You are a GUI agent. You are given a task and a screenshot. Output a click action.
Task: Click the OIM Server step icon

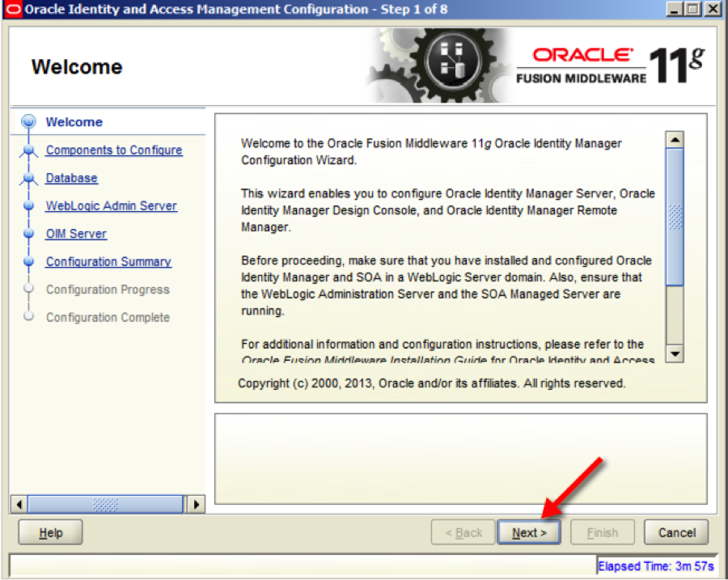pos(28,234)
